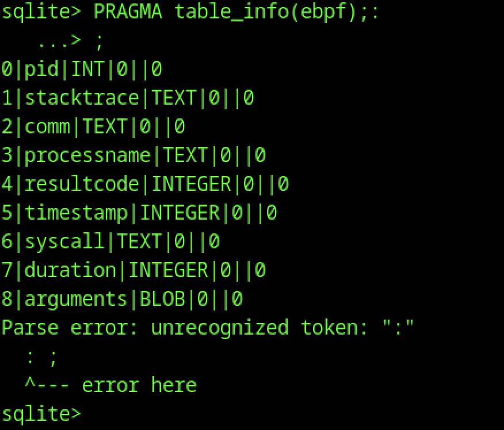
Task: Click the INTEGER type in duration row
Action: (168, 270)
